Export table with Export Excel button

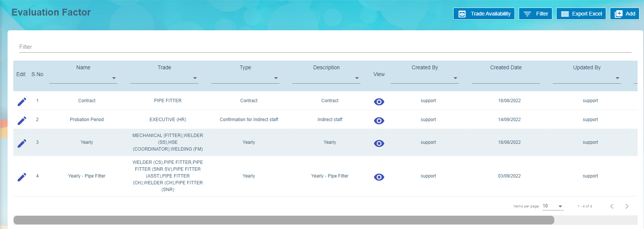pos(581,14)
